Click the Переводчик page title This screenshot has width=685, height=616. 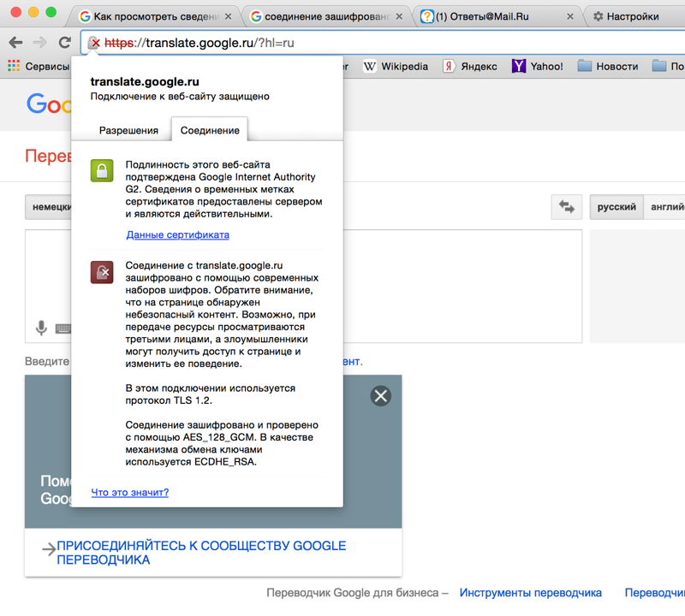pyautogui.click(x=48, y=156)
